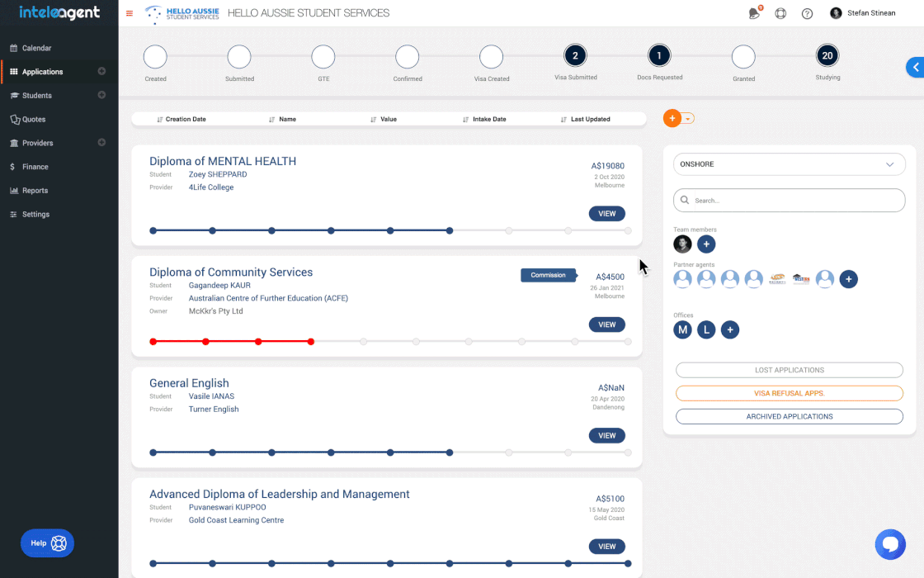
Task: Select the last partner agent avatar
Action: click(x=824, y=279)
